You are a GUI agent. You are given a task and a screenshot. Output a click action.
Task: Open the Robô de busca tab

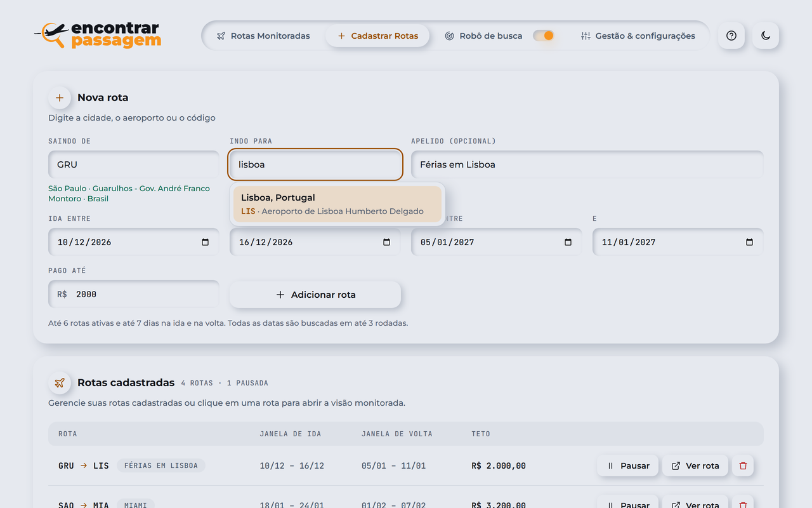tap(484, 36)
